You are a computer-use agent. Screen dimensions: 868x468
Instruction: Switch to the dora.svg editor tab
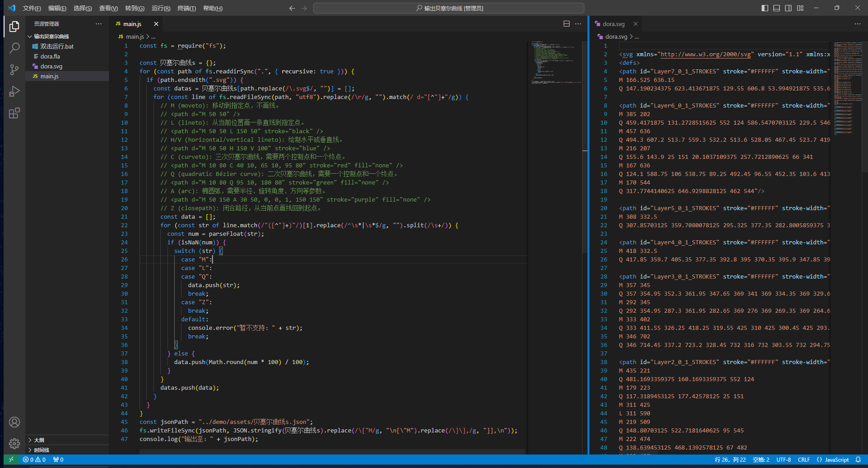(x=613, y=24)
